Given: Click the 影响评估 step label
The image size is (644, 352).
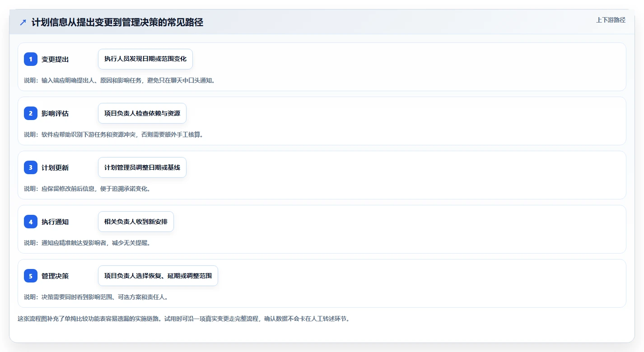Looking at the screenshot, I should coord(55,113).
